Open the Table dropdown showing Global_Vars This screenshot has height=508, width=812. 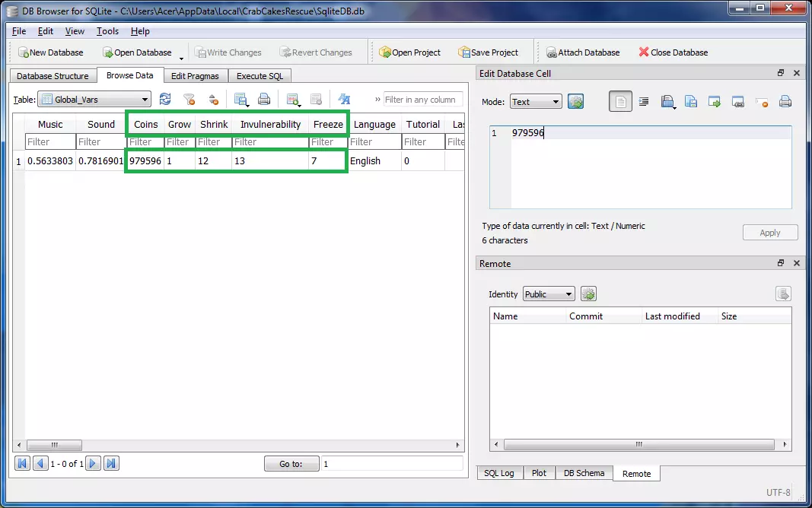(94, 100)
